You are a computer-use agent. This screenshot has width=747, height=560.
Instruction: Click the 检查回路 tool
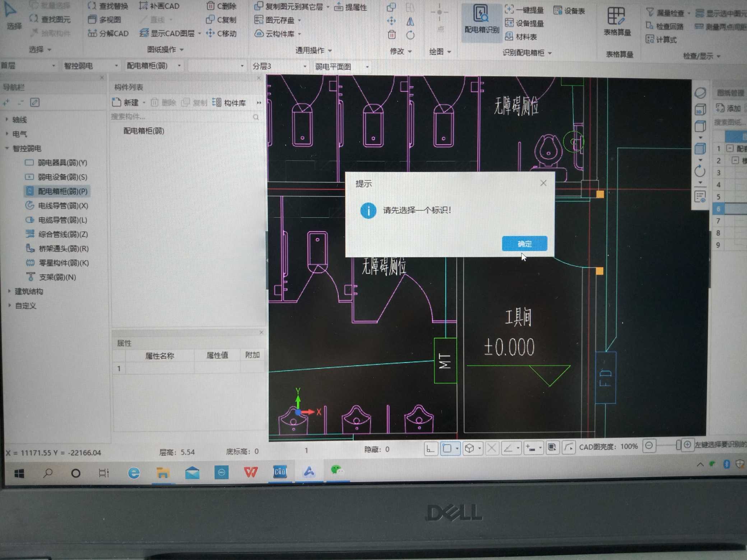664,26
